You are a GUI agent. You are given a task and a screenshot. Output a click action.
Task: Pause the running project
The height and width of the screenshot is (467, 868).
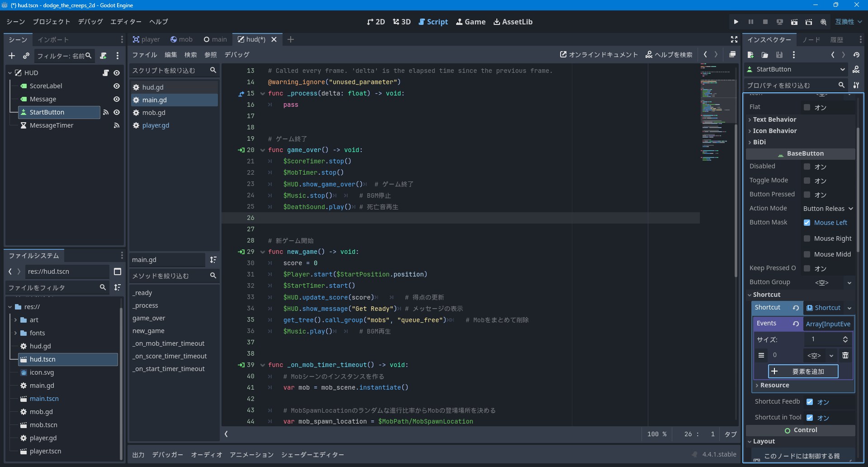[750, 22]
